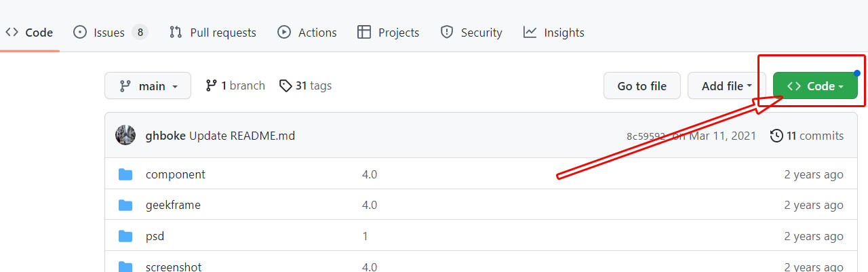868x272 pixels.
Task: Click the component folder icon
Action: coord(125,174)
